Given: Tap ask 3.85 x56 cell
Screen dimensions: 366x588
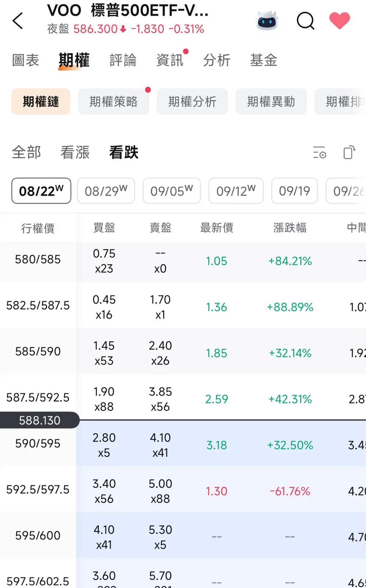Looking at the screenshot, I should pos(160,399).
